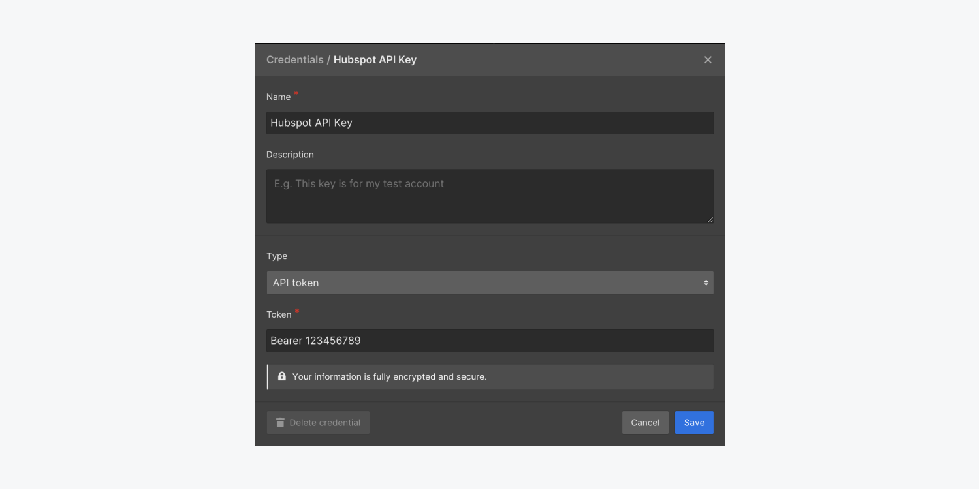Image resolution: width=980 pixels, height=490 pixels.
Task: Click the trash icon on Delete credential
Action: 280,422
